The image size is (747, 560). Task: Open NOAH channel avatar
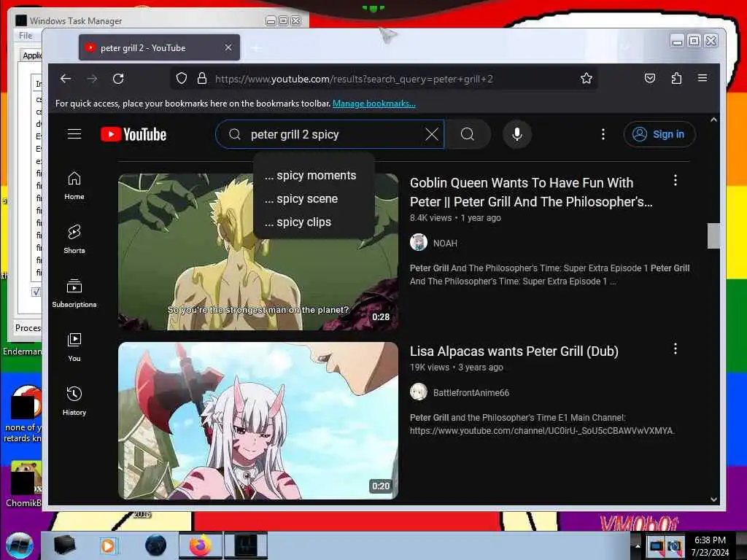point(419,242)
